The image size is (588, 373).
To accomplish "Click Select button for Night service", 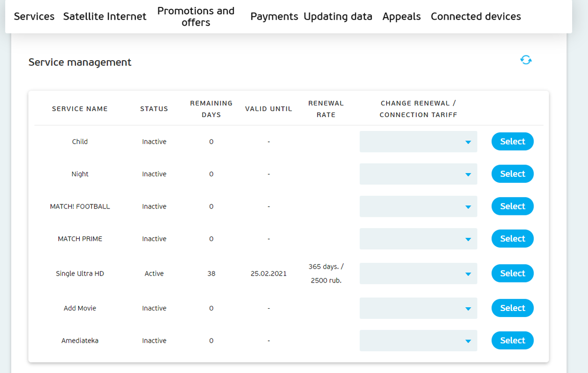I will (x=512, y=174).
